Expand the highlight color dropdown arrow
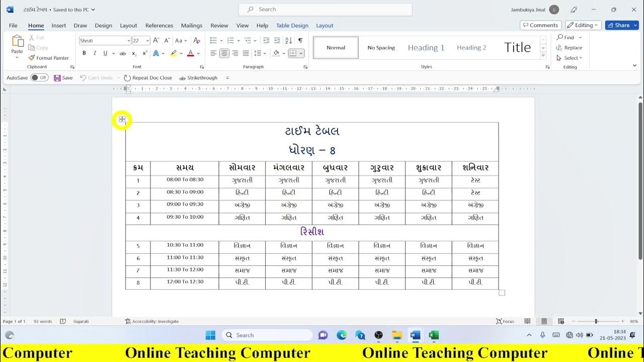 (x=180, y=53)
